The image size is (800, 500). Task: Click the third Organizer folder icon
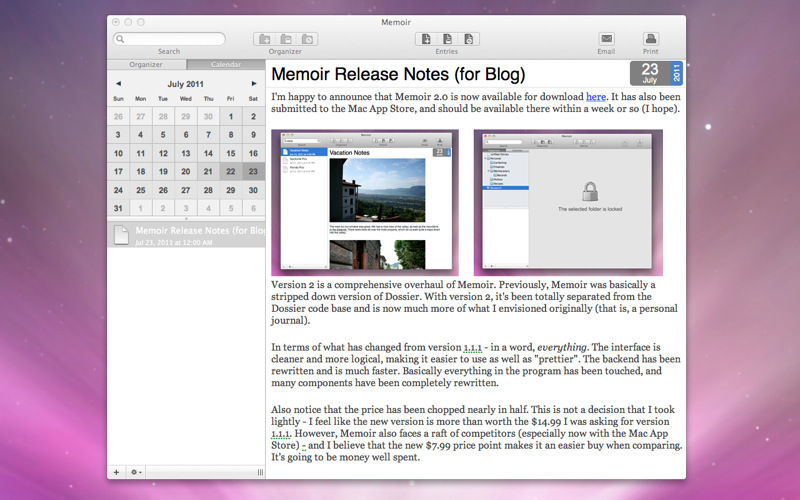click(x=308, y=39)
